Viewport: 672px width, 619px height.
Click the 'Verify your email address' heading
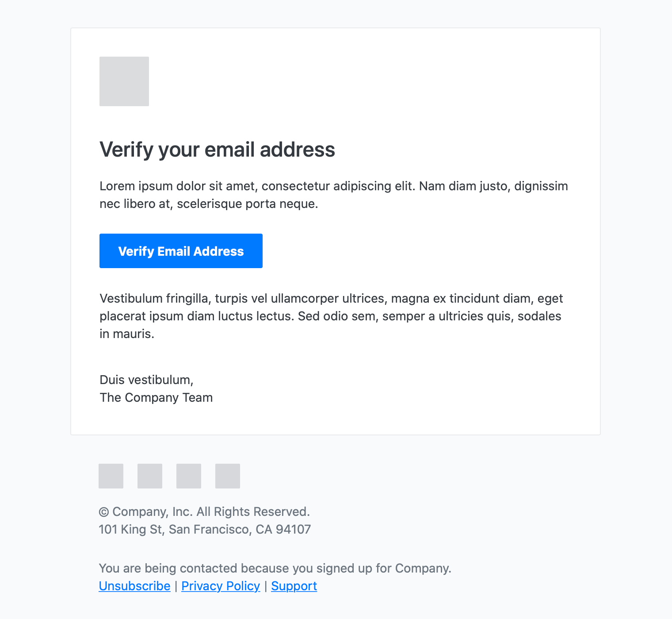click(x=217, y=150)
